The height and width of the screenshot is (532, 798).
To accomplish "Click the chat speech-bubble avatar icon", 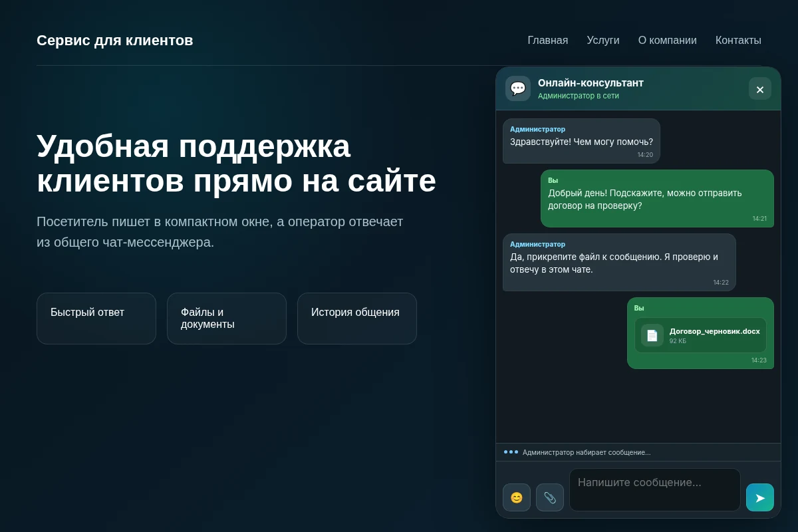I will pyautogui.click(x=518, y=88).
